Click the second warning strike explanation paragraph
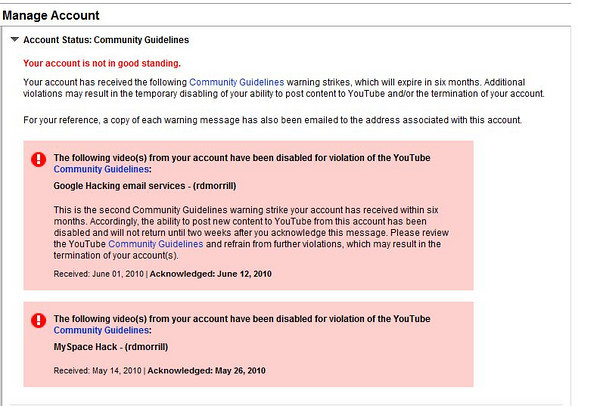This screenshot has height=406, width=600. pos(251,233)
